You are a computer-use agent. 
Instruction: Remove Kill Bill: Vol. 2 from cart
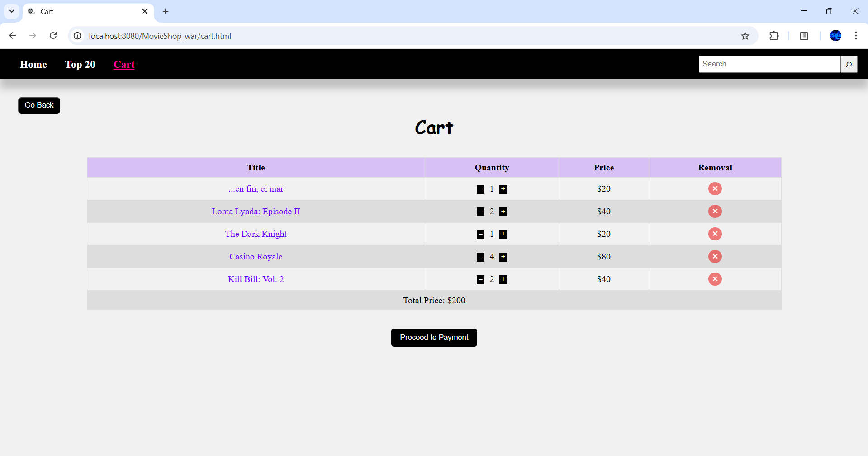[715, 279]
